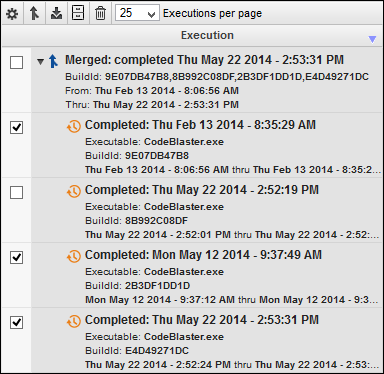Click the download/import executions toolbar icon
The height and width of the screenshot is (374, 384).
pos(56,14)
